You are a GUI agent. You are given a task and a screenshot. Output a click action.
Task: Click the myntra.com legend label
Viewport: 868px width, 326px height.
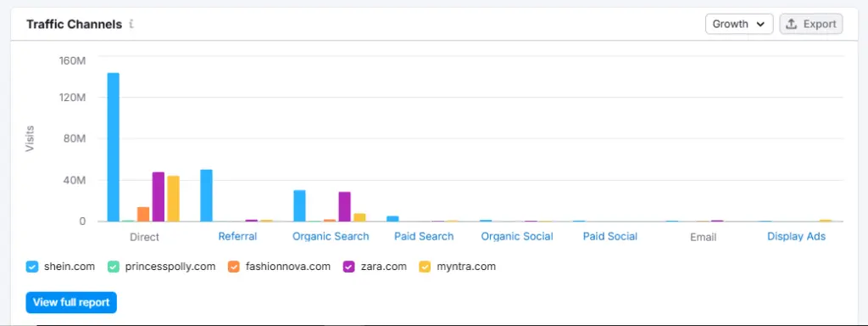(x=466, y=267)
